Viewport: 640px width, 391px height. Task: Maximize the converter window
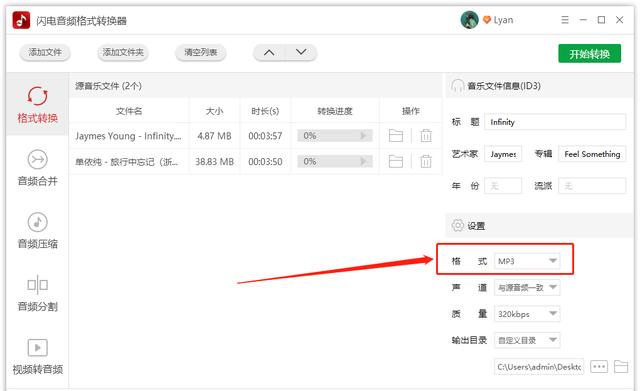coord(601,20)
